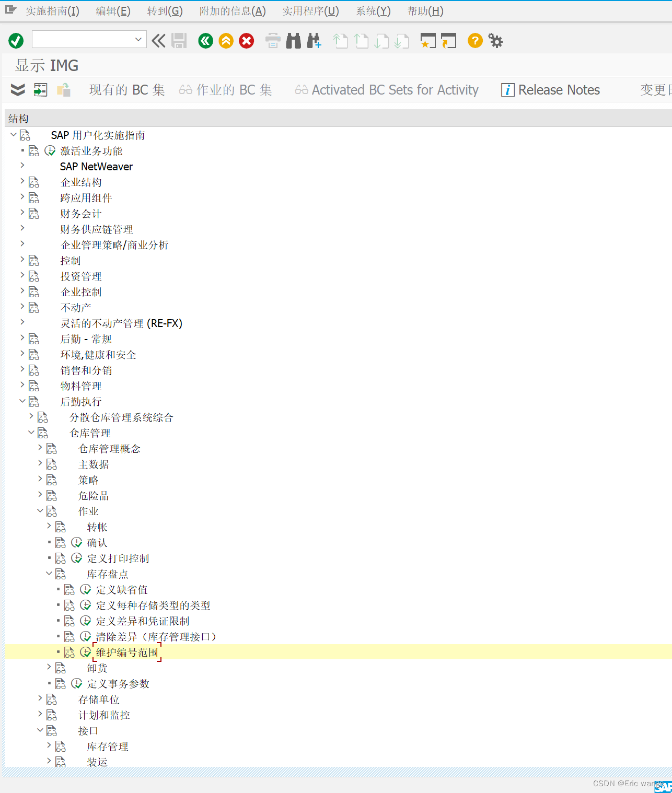Click the execute icon for 确认

click(x=77, y=542)
